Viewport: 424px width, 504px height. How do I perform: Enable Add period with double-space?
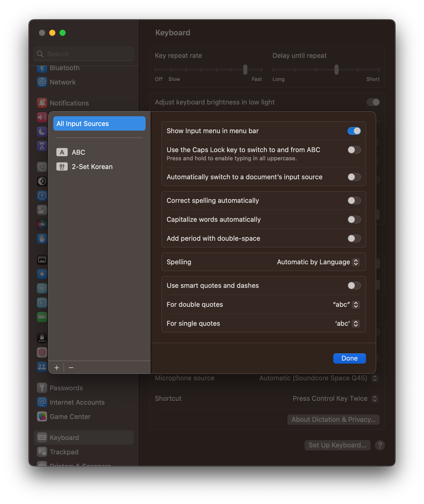pyautogui.click(x=354, y=238)
